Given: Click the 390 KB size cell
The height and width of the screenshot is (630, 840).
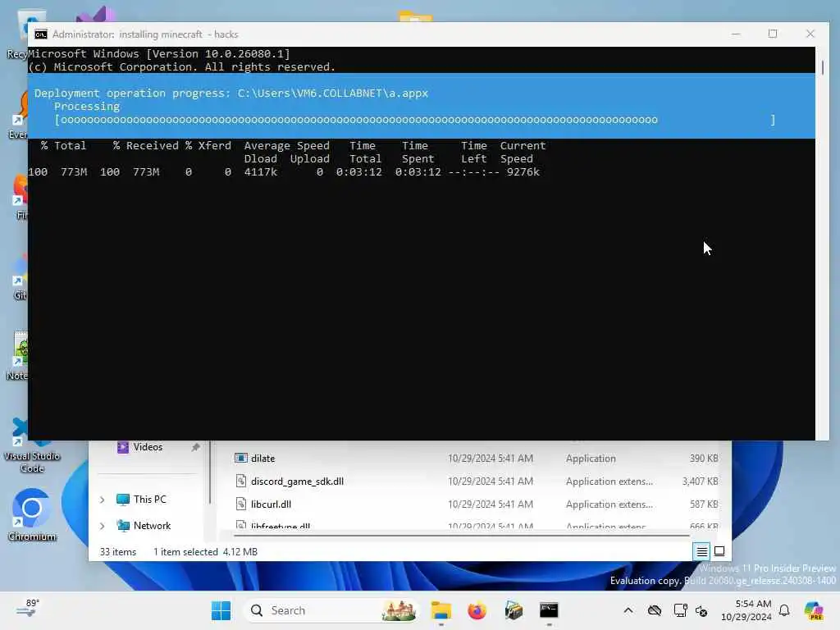Looking at the screenshot, I should (703, 459).
